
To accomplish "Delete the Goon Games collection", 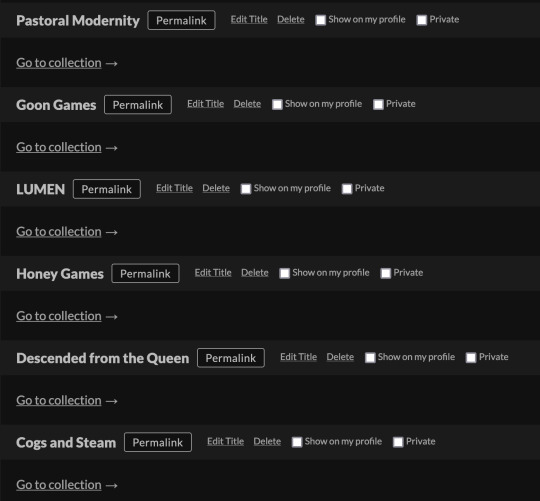I will click(x=247, y=104).
